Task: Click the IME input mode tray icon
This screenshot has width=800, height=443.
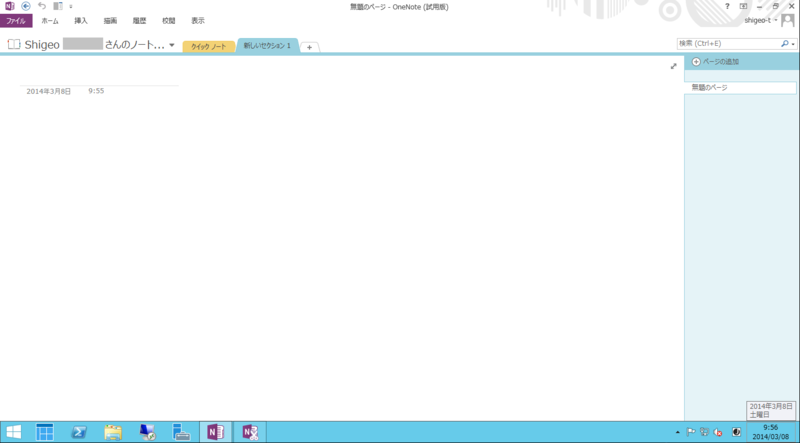Action: pyautogui.click(x=736, y=432)
